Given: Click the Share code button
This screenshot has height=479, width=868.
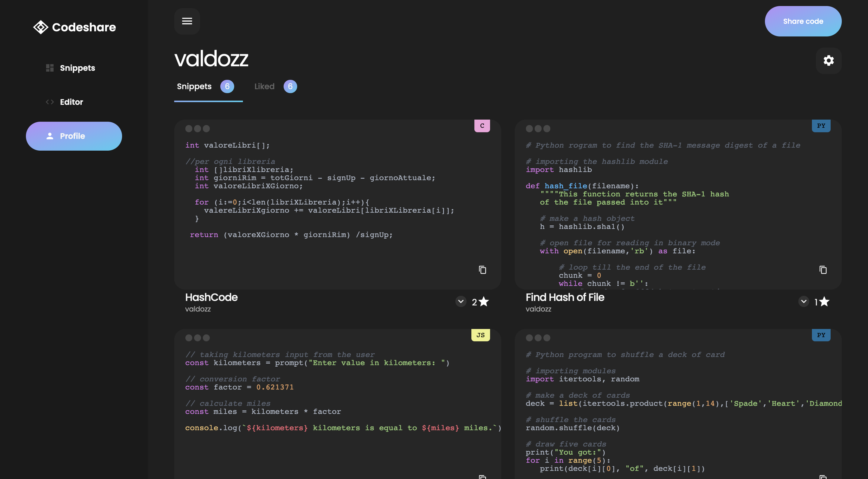Looking at the screenshot, I should (x=803, y=21).
